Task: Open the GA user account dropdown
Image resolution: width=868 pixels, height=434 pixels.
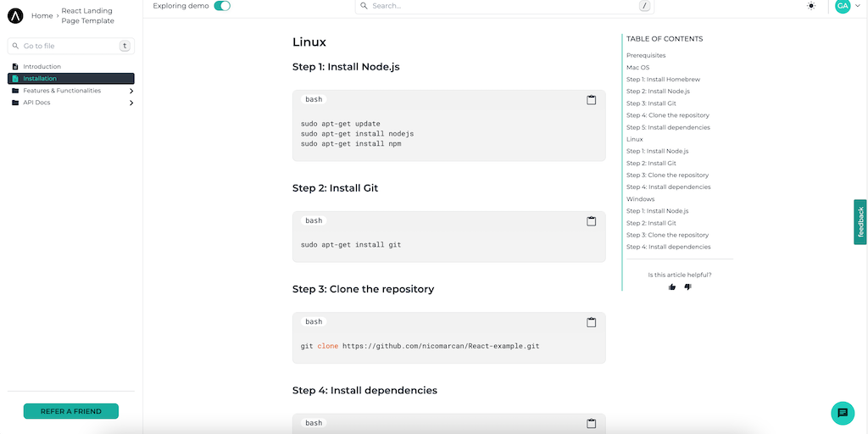Action: pos(848,6)
